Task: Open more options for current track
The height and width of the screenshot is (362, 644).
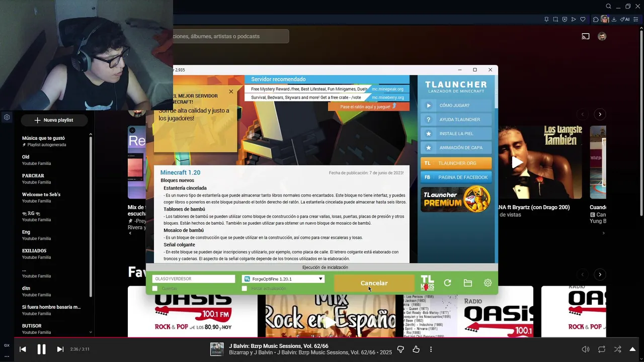Action: [431, 349]
